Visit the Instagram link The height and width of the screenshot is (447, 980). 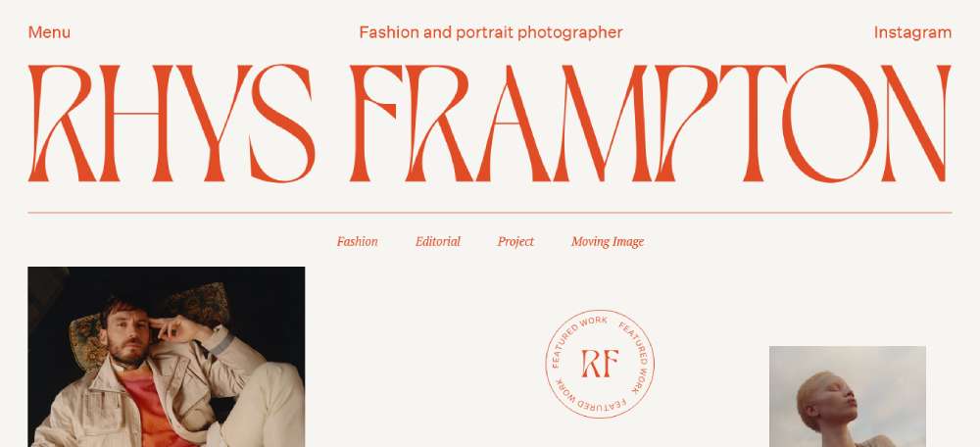(912, 32)
